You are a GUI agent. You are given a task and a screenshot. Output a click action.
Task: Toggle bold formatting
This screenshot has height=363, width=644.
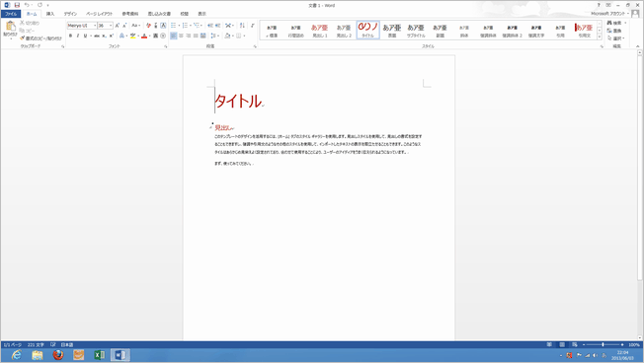click(71, 36)
